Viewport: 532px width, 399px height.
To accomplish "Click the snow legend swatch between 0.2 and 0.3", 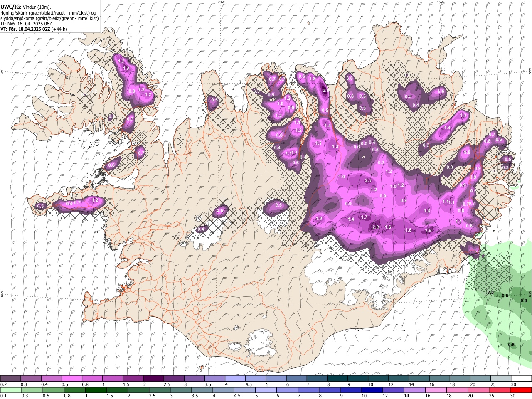I will pos(10,379).
